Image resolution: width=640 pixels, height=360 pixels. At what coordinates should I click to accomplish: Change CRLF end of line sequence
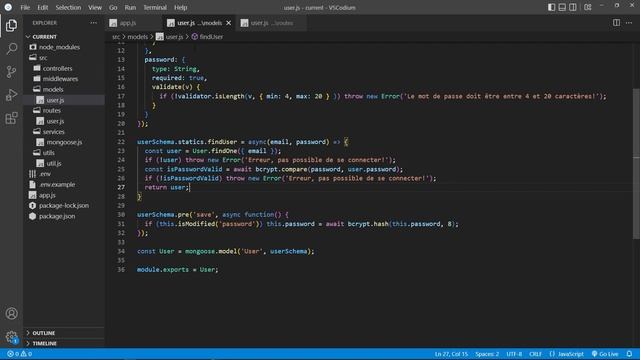click(x=535, y=354)
